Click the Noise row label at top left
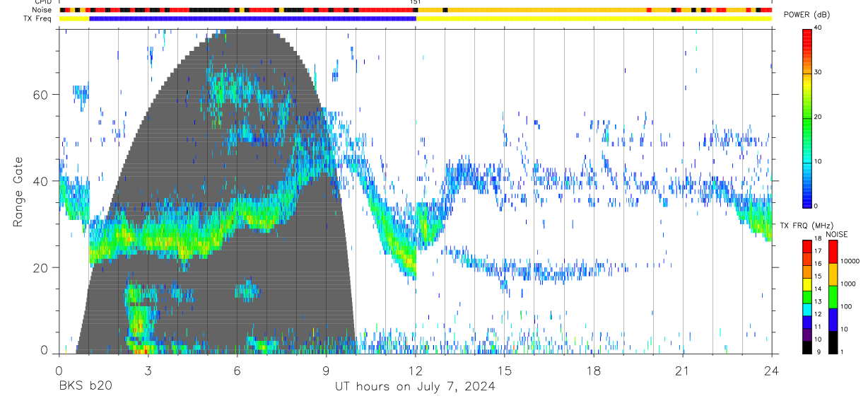 pyautogui.click(x=42, y=11)
